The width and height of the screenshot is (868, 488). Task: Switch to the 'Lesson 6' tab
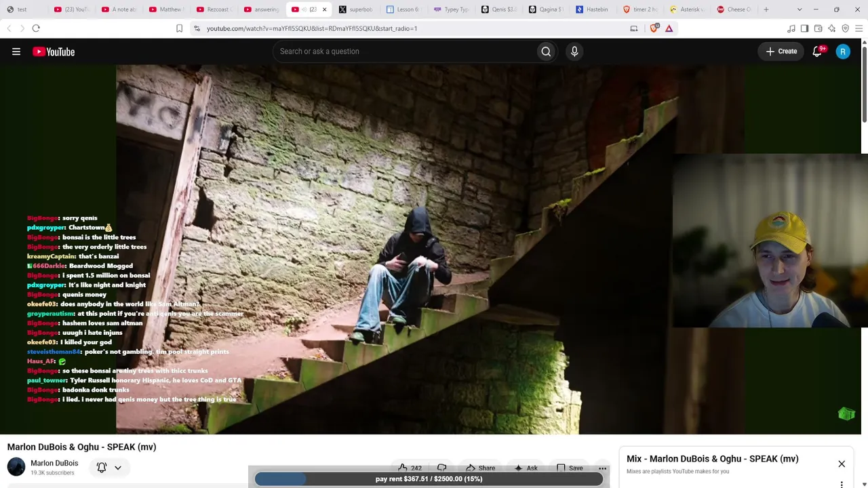pyautogui.click(x=403, y=9)
